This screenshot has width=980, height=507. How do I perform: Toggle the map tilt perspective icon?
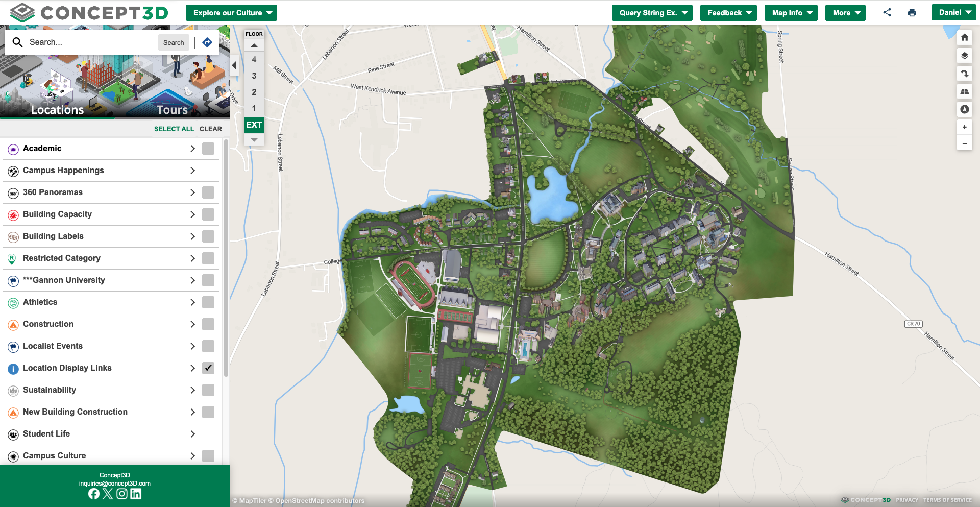point(964,91)
